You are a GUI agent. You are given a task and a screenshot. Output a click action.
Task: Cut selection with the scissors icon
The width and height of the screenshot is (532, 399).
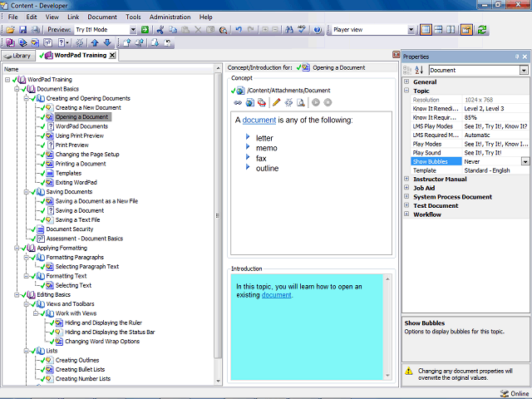(160, 30)
